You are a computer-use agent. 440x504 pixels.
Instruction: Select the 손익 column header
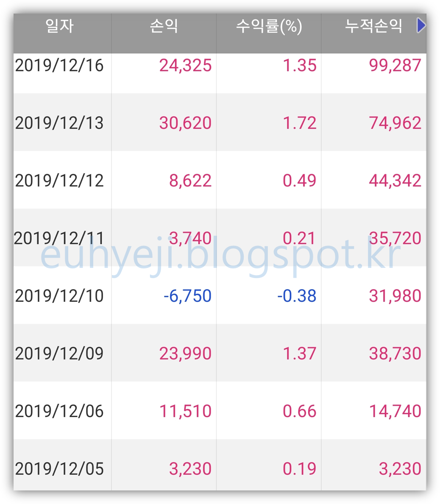164,26
